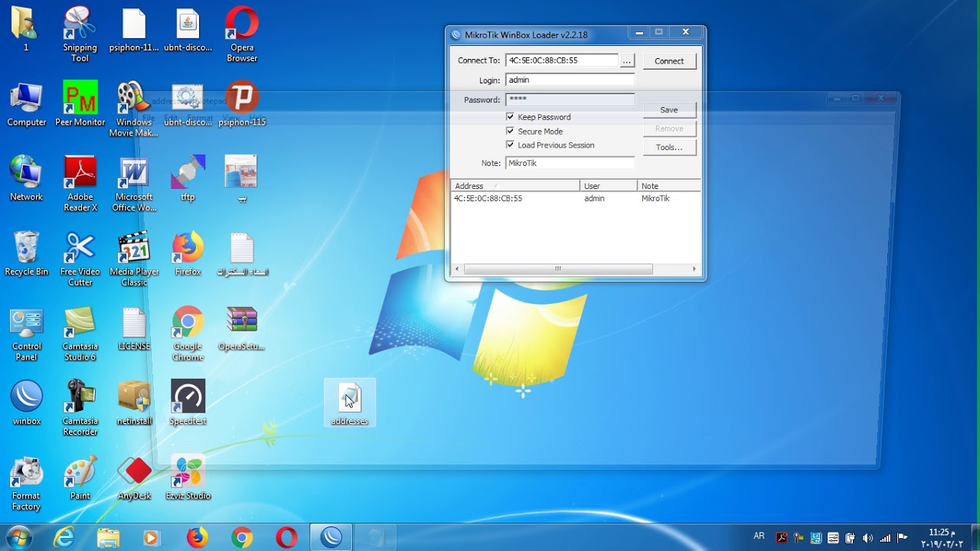Click the Connect To address field
The width and height of the screenshot is (980, 551).
[561, 60]
